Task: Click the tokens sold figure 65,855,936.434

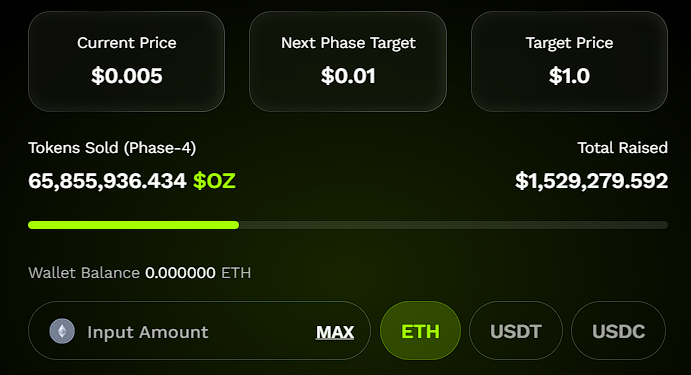Action: pos(107,181)
